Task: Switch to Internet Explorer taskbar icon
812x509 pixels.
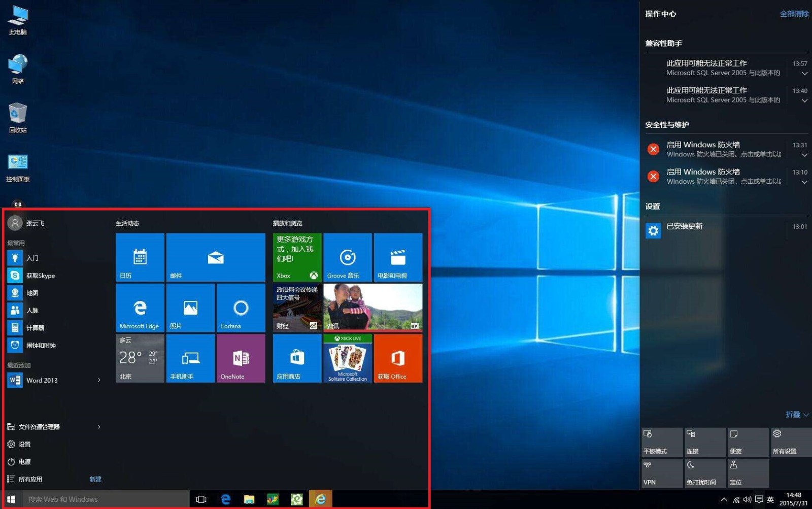Action: point(320,499)
